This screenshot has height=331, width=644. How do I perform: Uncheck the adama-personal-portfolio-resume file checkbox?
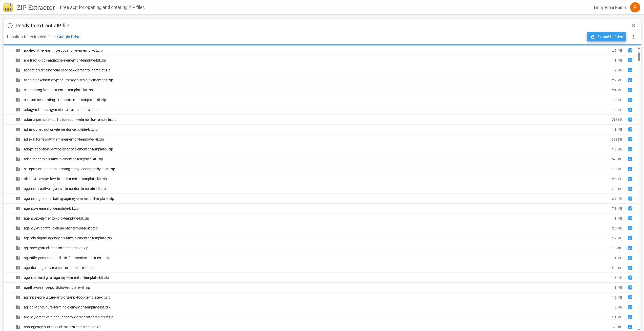pyautogui.click(x=630, y=120)
